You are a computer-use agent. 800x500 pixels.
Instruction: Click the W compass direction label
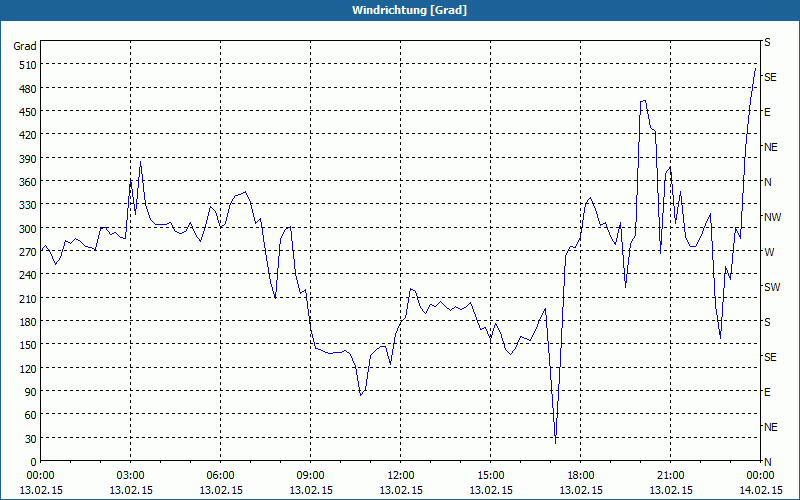[769, 252]
